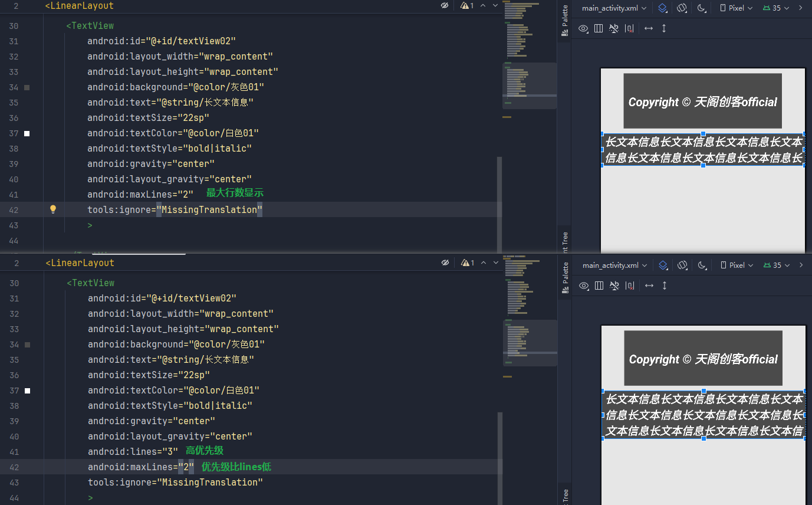Screen dimensions: 812x505
Task: Click "22sp" textSize value in lower editor
Action: point(195,375)
